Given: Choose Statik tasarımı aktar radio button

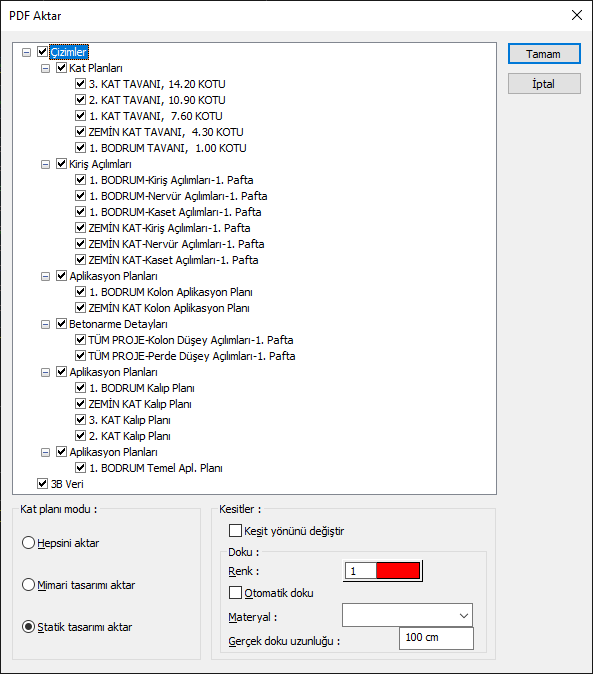Looking at the screenshot, I should click(x=28, y=627).
